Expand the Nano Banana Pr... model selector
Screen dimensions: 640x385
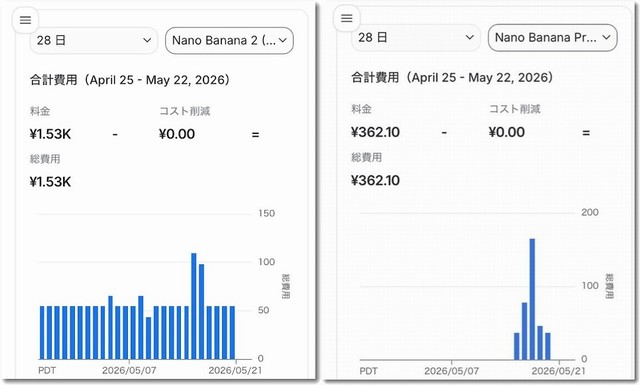[553, 38]
